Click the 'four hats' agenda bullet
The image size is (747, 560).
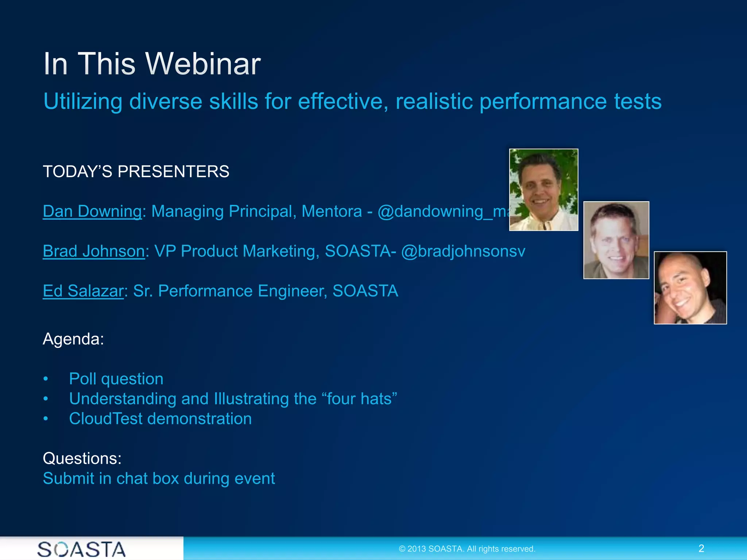pyautogui.click(x=233, y=399)
